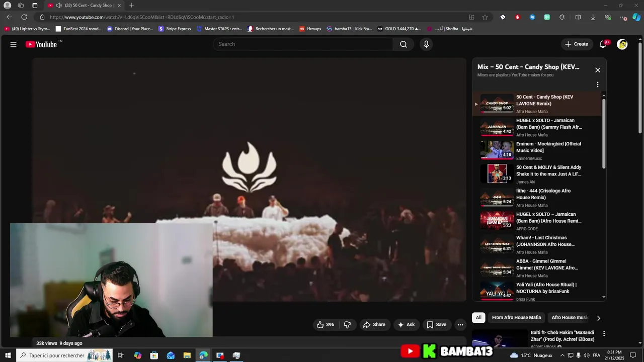This screenshot has height=362, width=644.
Task: Show more filter chips arrow
Action: coord(598,318)
